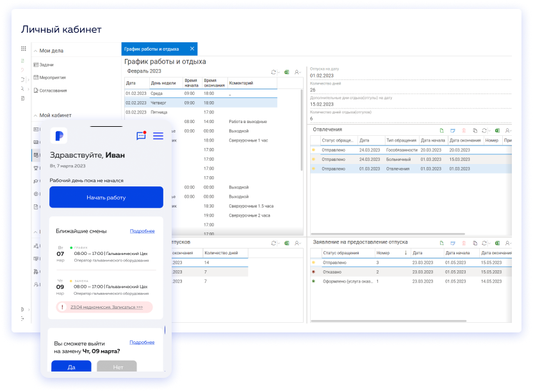
Task: Collapse the Мой кабинет section
Action: tap(36, 115)
